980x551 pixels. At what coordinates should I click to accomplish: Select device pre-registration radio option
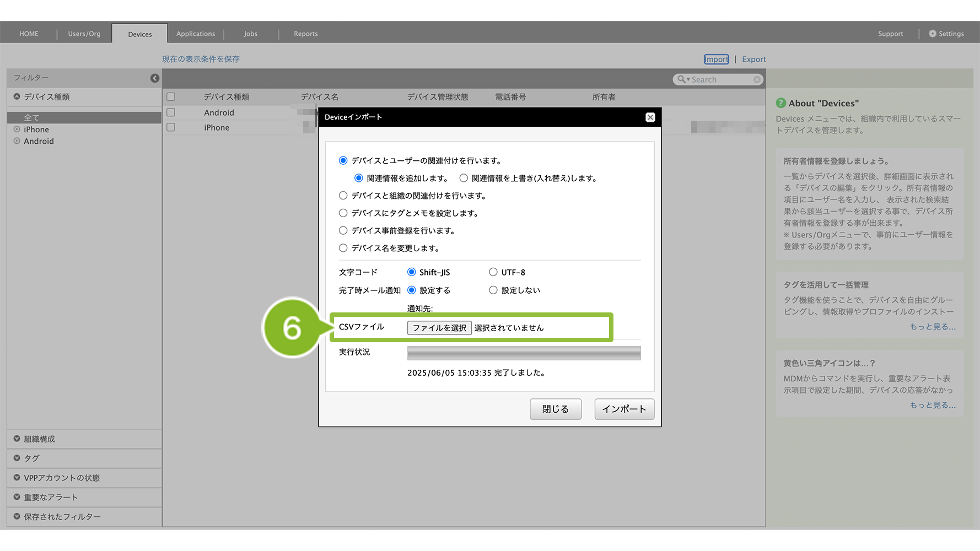click(343, 231)
